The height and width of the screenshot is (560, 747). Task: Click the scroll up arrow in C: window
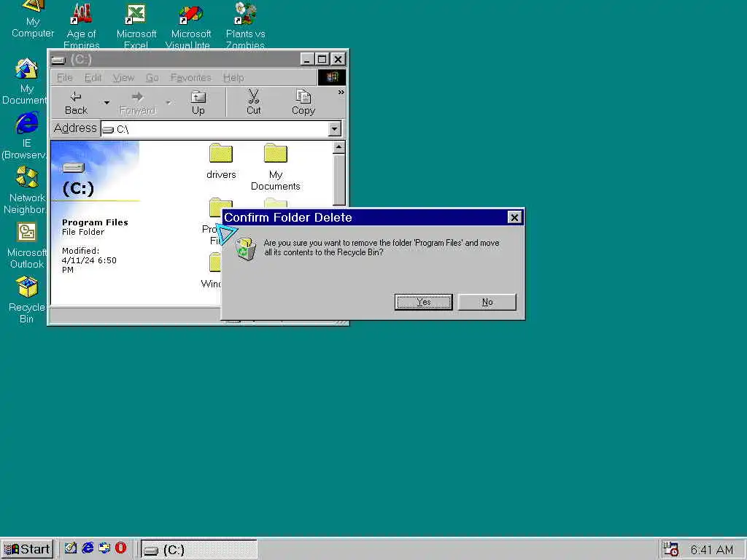338,147
